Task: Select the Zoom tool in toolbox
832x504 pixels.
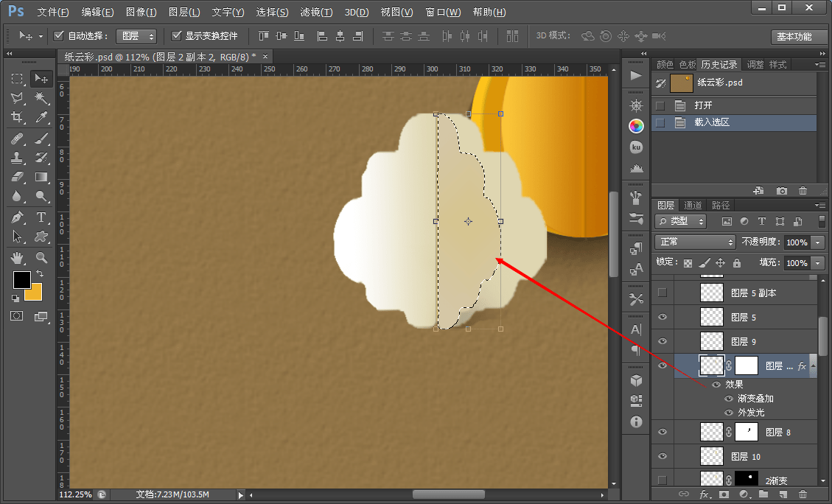Action: point(41,258)
